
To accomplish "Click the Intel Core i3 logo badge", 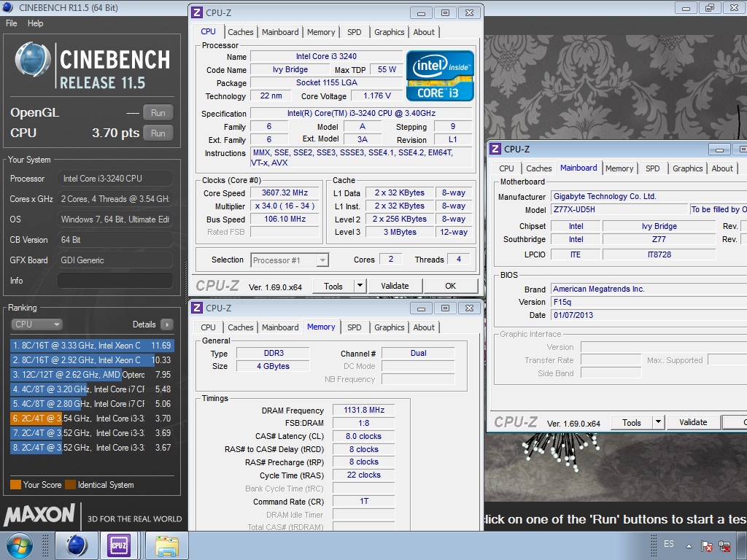I will 440,76.
